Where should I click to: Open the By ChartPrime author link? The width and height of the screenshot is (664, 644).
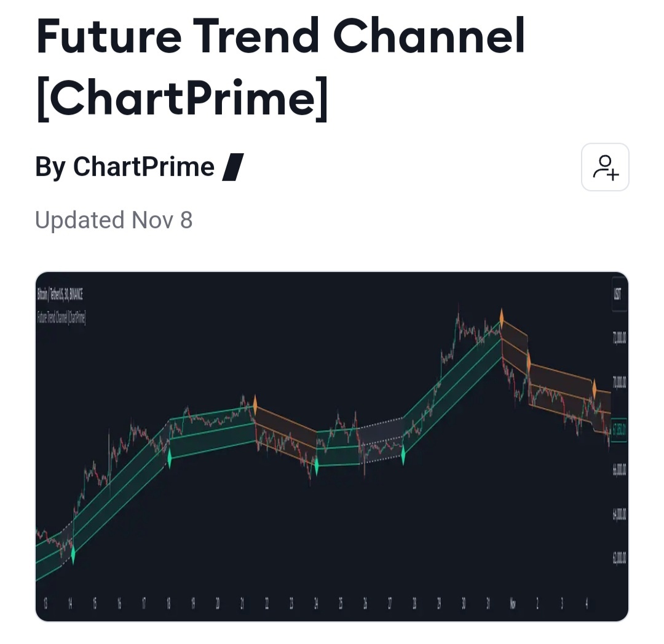pos(125,167)
